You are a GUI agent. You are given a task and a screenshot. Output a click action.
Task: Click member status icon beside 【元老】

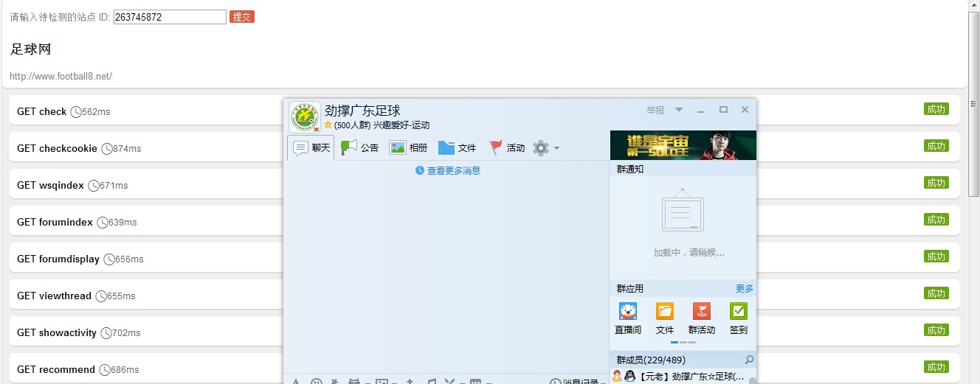click(x=617, y=376)
